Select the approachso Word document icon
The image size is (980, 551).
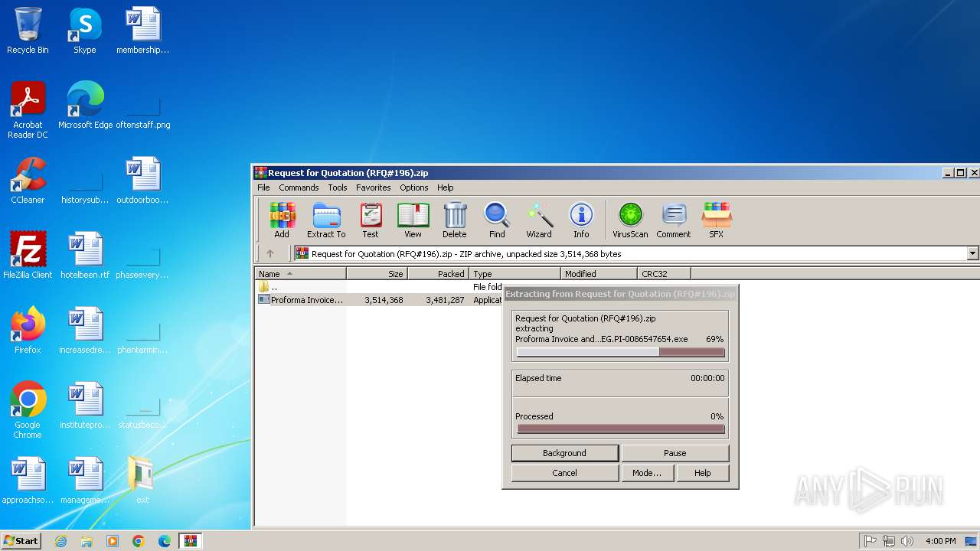tap(28, 481)
